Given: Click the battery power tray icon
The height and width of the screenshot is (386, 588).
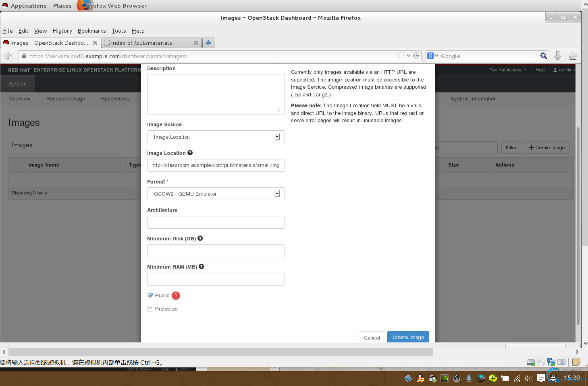Looking at the screenshot, I should [x=505, y=378].
